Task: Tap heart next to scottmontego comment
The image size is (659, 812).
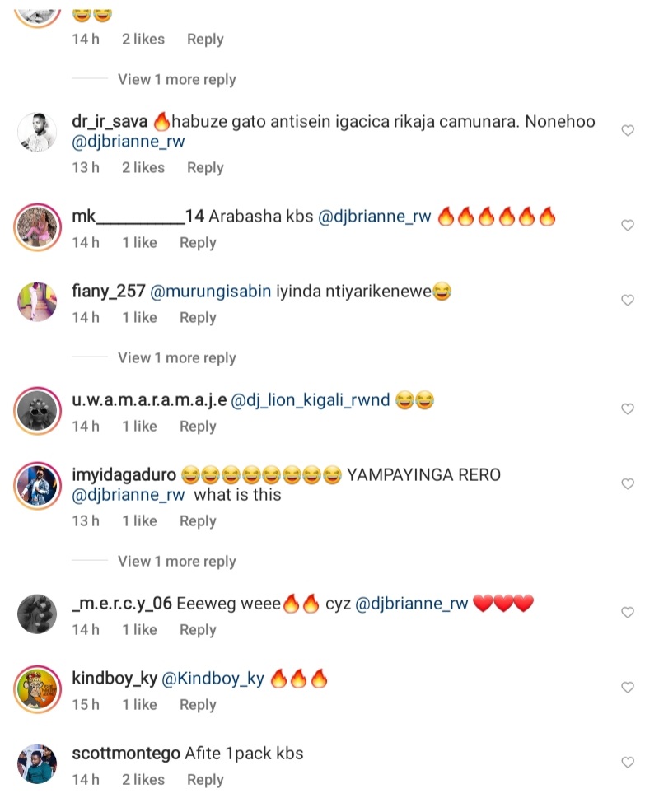Action: 628,763
